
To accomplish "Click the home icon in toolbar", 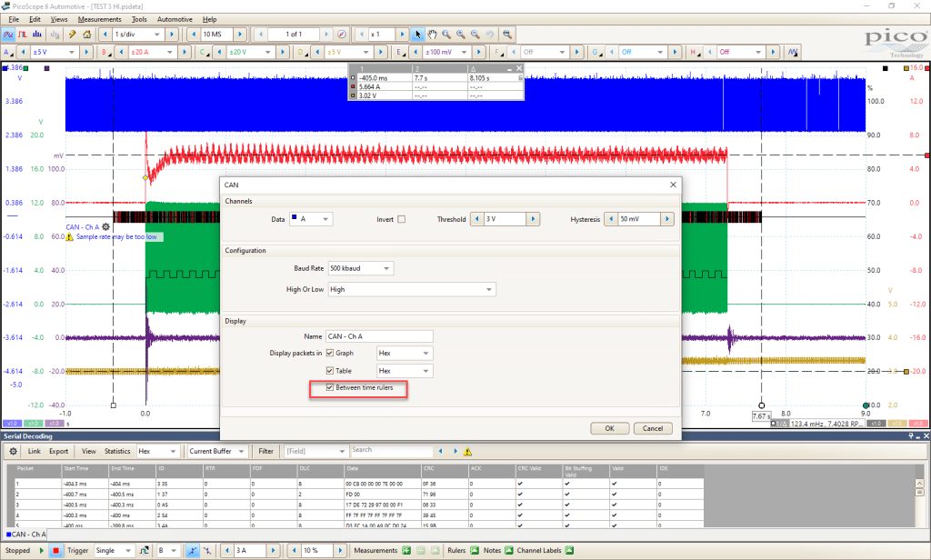I will (x=86, y=35).
